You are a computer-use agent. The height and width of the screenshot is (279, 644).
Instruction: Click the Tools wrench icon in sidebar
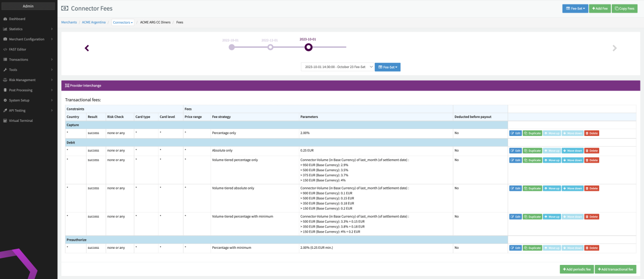[5, 69]
